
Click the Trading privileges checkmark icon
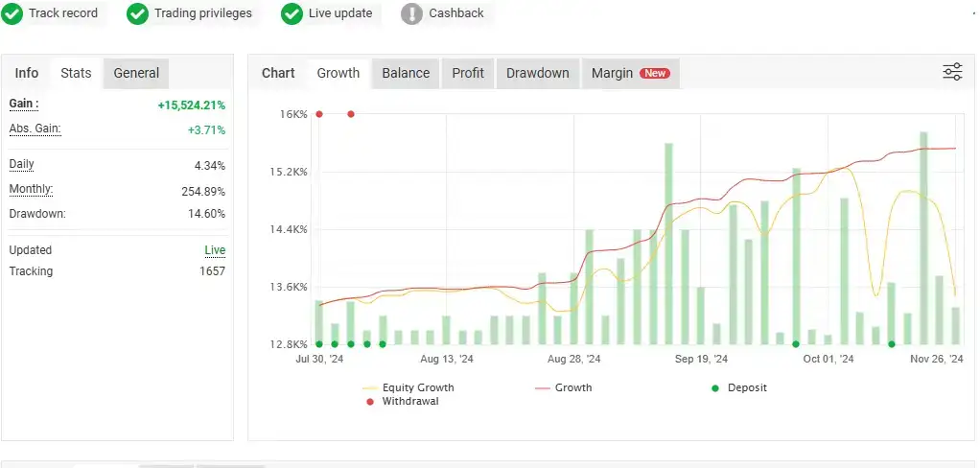[138, 13]
